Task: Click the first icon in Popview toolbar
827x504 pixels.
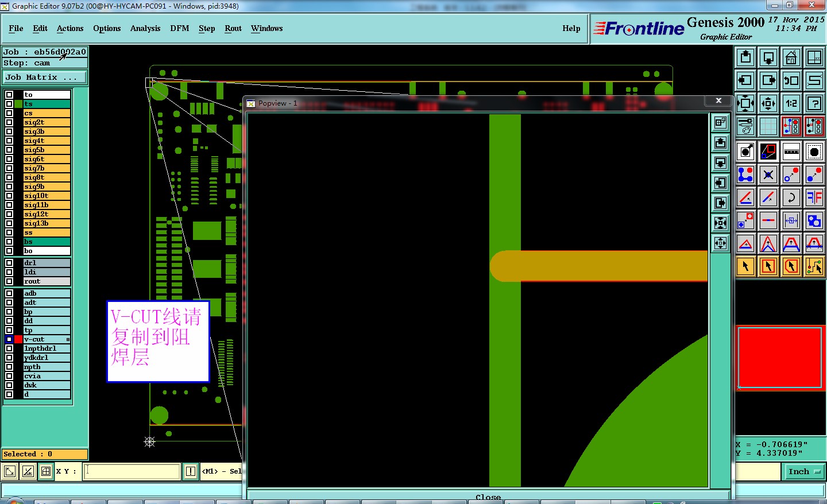Action: click(721, 123)
